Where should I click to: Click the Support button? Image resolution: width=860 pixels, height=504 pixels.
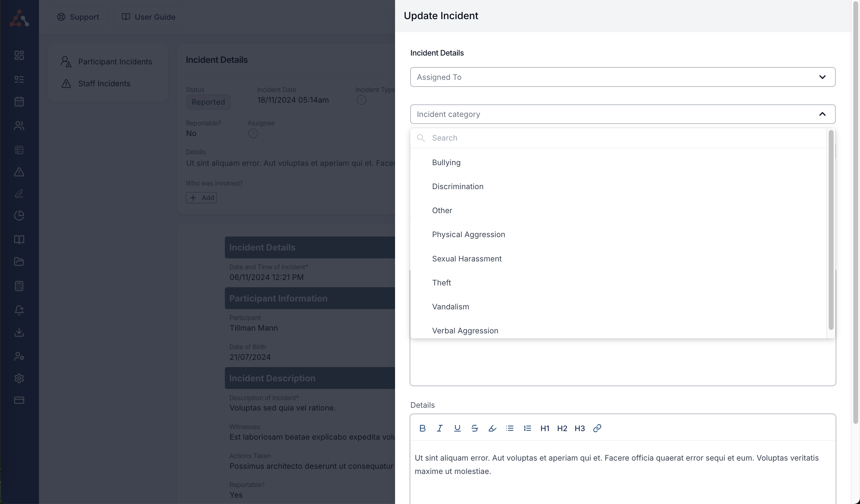click(78, 17)
